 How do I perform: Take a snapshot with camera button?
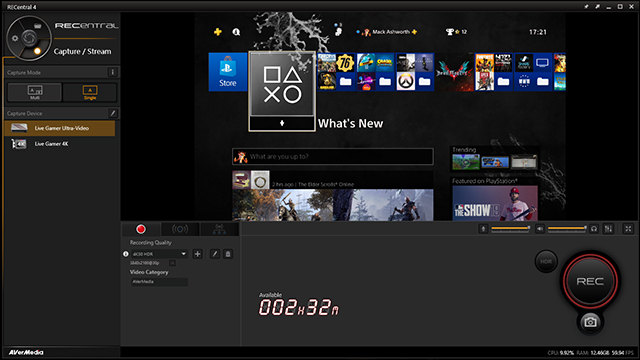[590, 322]
